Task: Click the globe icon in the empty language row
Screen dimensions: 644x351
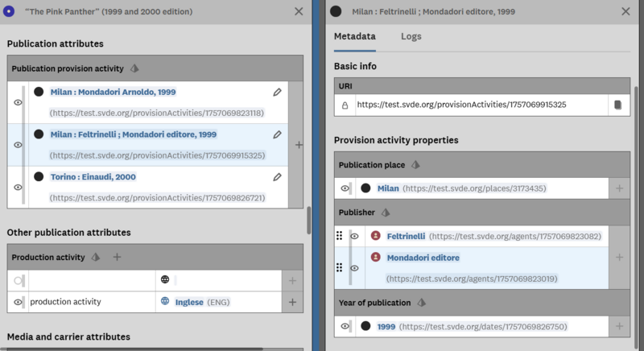Action: coord(165,279)
